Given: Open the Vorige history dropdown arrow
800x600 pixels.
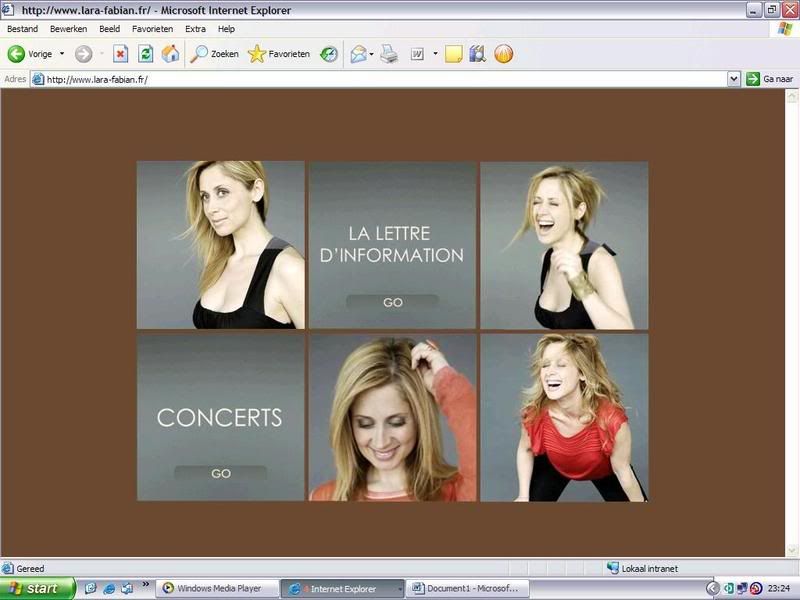Looking at the screenshot, I should pyautogui.click(x=62, y=54).
